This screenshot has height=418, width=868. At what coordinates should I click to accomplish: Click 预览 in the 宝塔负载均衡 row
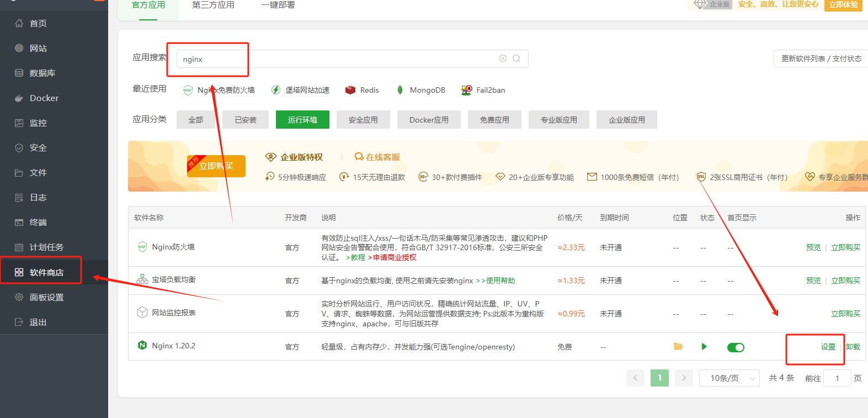click(813, 281)
